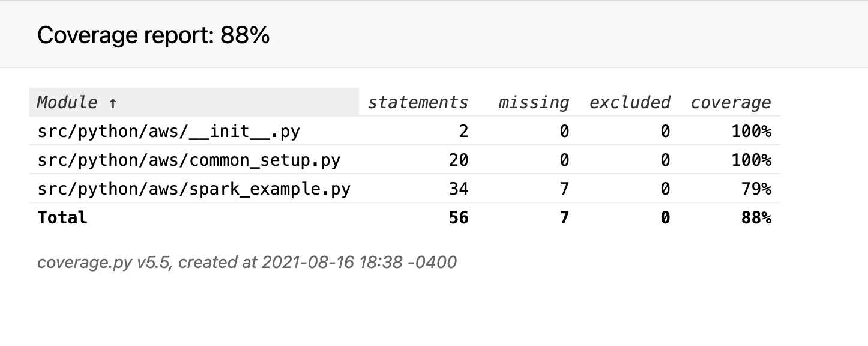The width and height of the screenshot is (868, 346).
Task: Select the 79% coverage cell for spark_example.py
Action: (756, 189)
